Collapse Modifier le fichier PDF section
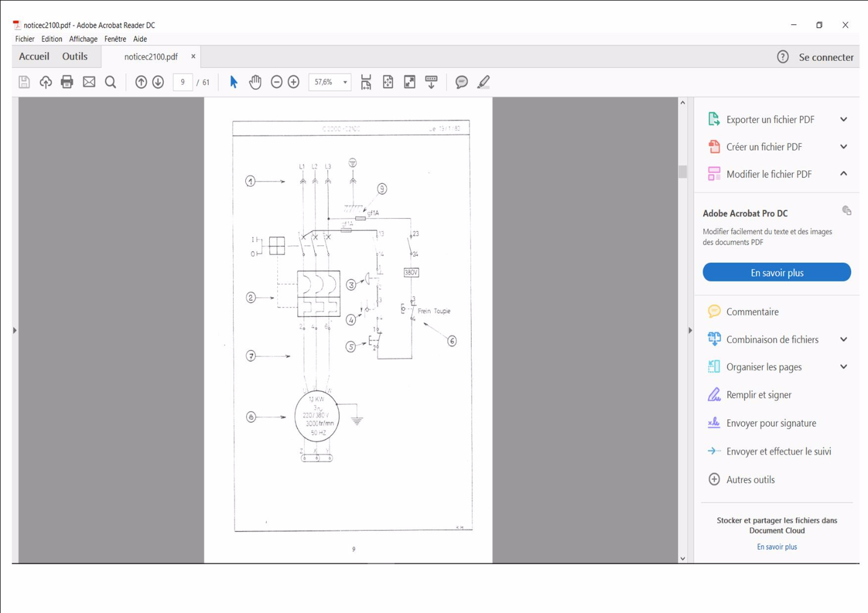The height and width of the screenshot is (613, 868). (843, 174)
